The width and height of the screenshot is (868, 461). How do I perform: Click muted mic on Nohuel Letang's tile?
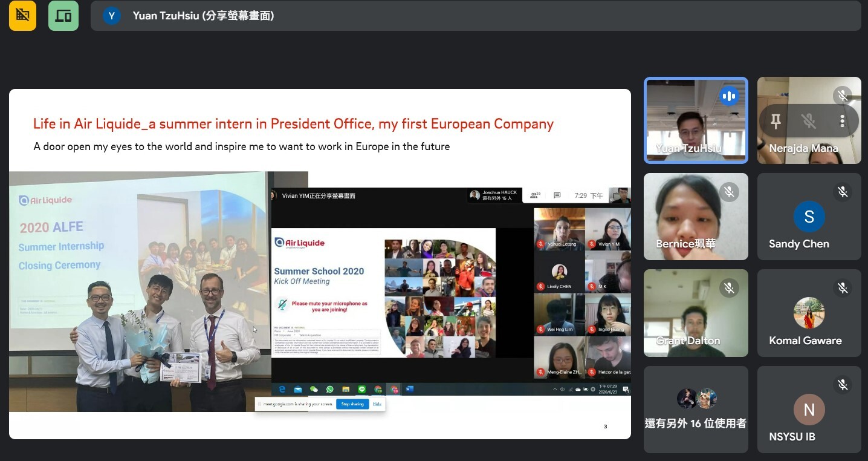pyautogui.click(x=540, y=244)
